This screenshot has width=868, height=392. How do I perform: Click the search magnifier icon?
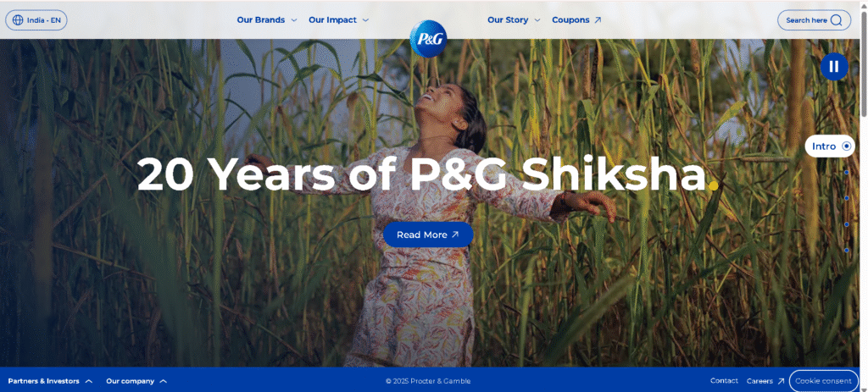(x=837, y=20)
